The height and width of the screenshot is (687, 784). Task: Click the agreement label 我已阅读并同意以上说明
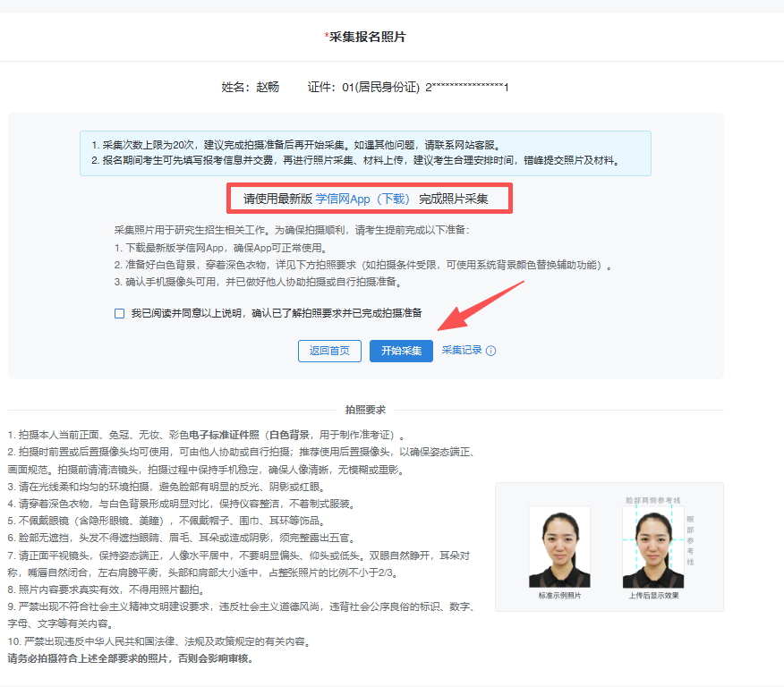277,313
